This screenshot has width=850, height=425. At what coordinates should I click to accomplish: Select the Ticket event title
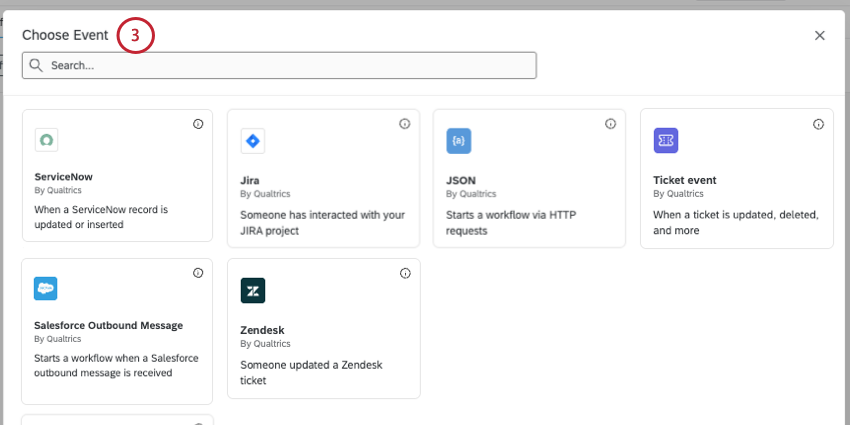[x=685, y=180]
